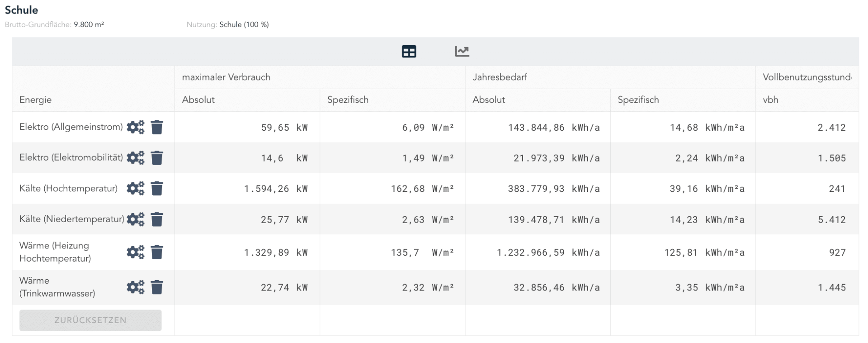Open settings for Wärme (Trinkwarmwasser)
The height and width of the screenshot is (343, 868).
(x=135, y=287)
